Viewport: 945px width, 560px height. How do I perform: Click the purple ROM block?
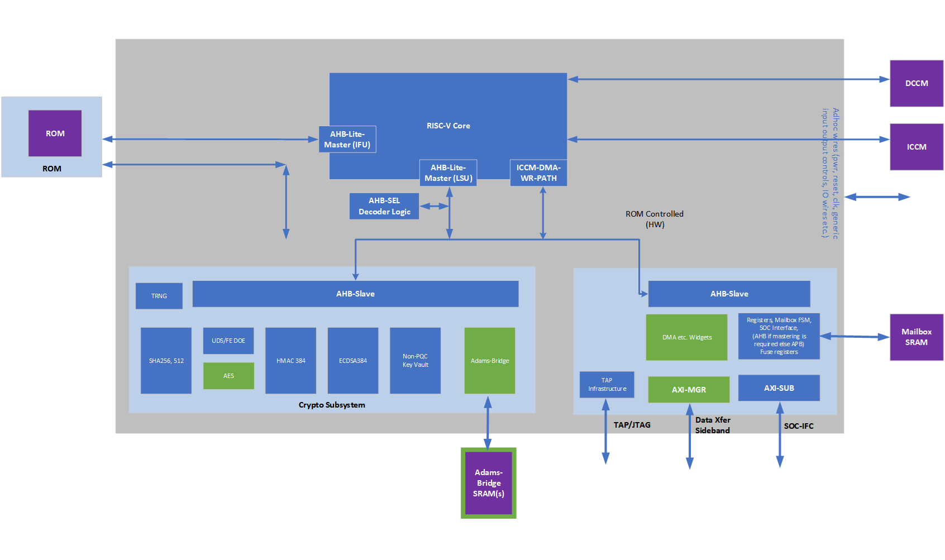(x=55, y=133)
